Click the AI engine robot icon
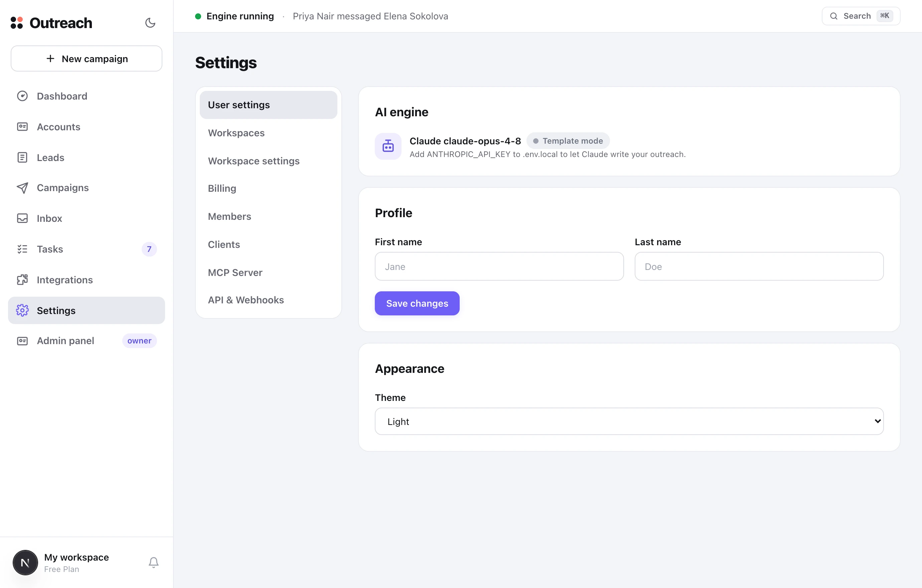 click(388, 146)
